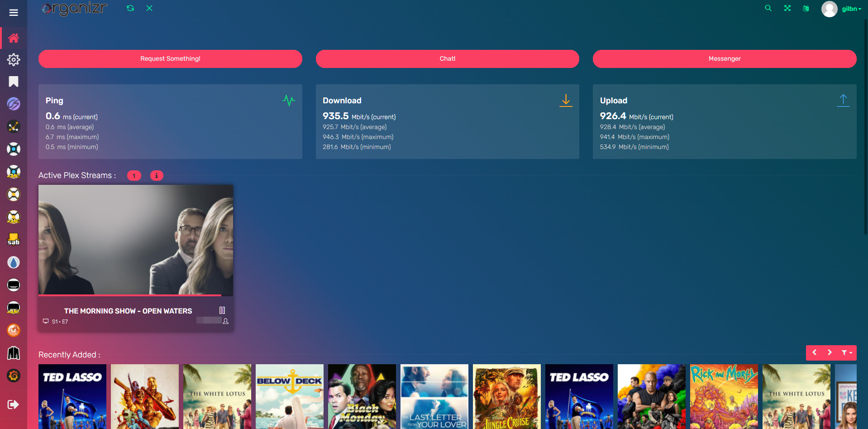Click the '926.4 Mbit/s (current)' upload value
The height and width of the screenshot is (429, 868).
pyautogui.click(x=637, y=116)
